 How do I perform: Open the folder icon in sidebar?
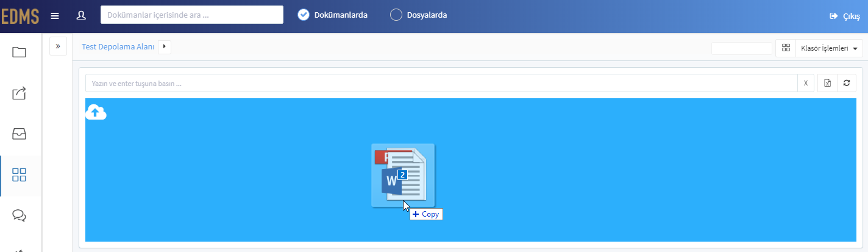point(20,52)
